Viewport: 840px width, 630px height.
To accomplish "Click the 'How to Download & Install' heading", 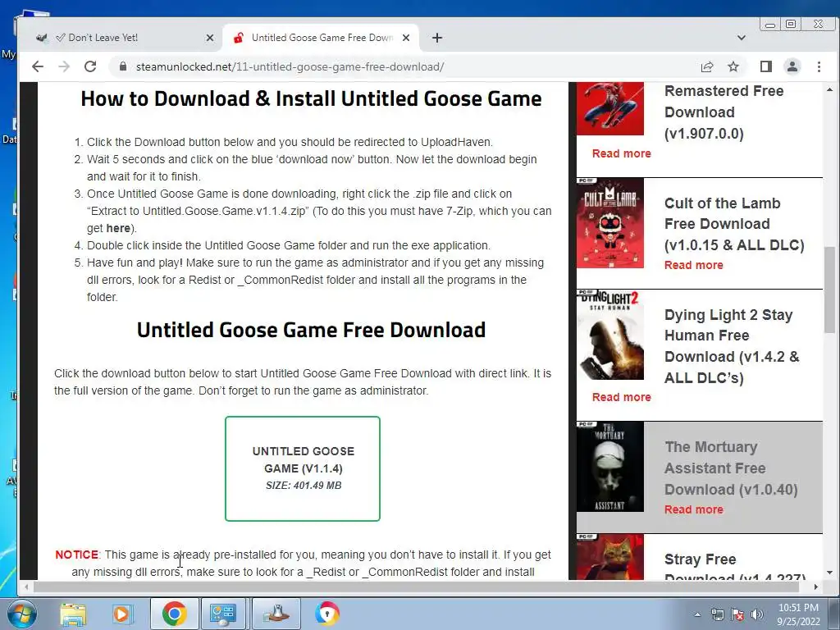I will (311, 98).
